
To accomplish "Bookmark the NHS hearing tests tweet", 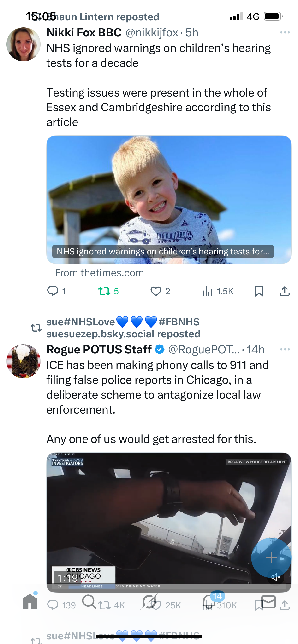I will (259, 291).
